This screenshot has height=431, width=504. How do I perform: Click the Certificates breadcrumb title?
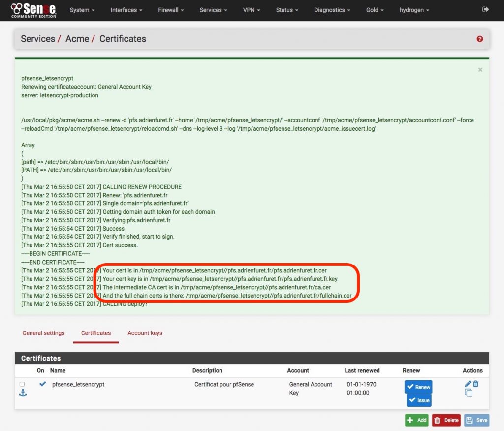[x=123, y=39]
